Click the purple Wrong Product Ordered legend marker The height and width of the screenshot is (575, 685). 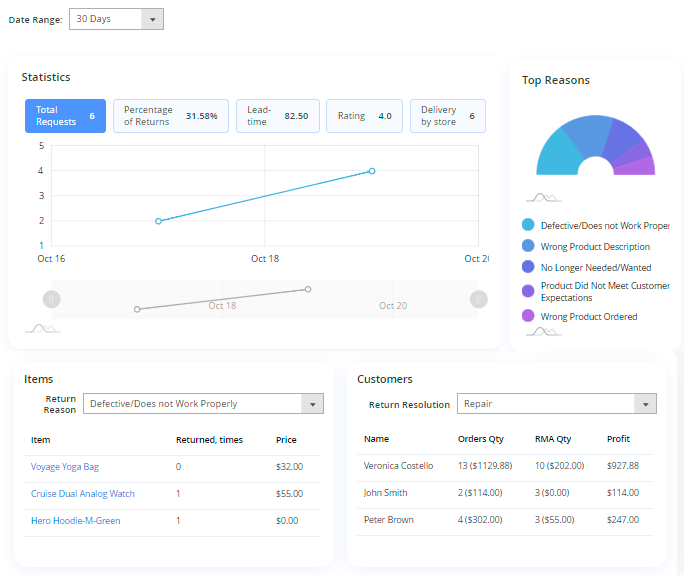point(528,316)
